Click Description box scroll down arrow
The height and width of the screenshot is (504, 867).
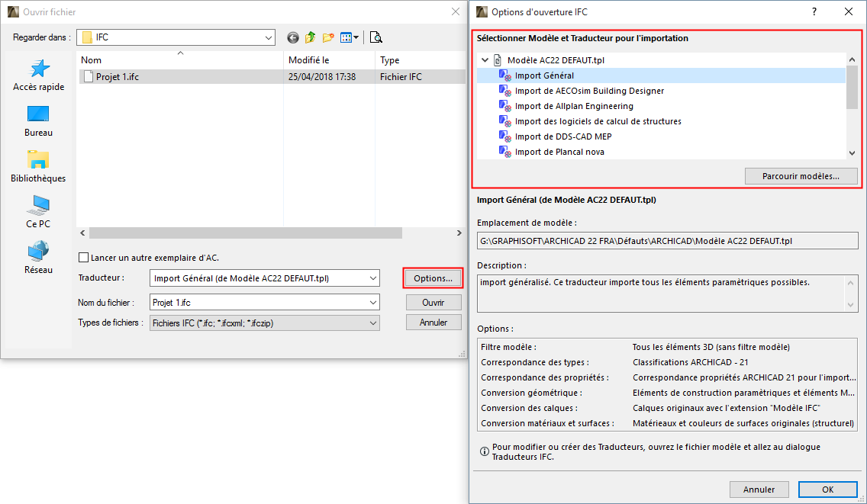pyautogui.click(x=850, y=304)
